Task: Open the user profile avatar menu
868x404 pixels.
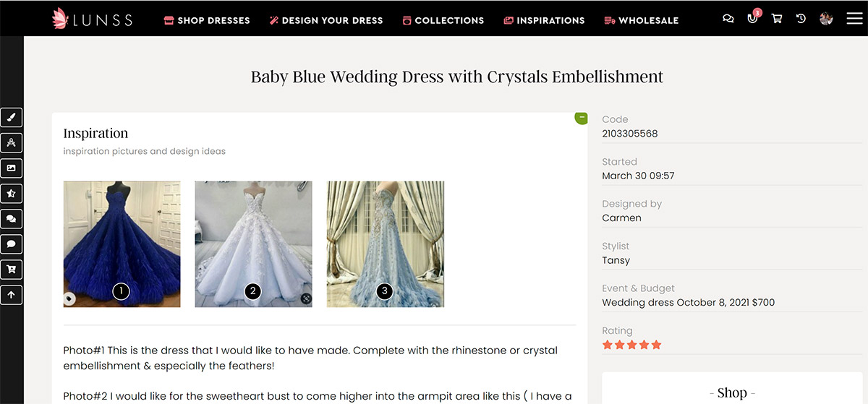Action: pos(826,19)
